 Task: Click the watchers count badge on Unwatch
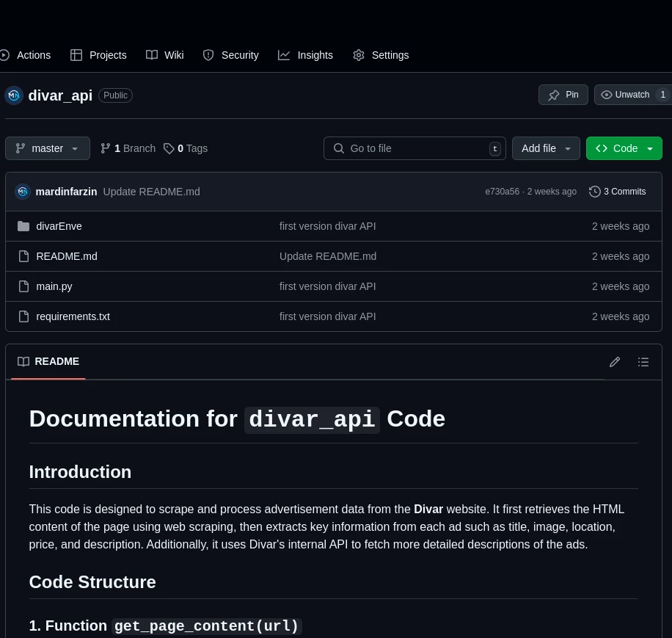[x=662, y=95]
